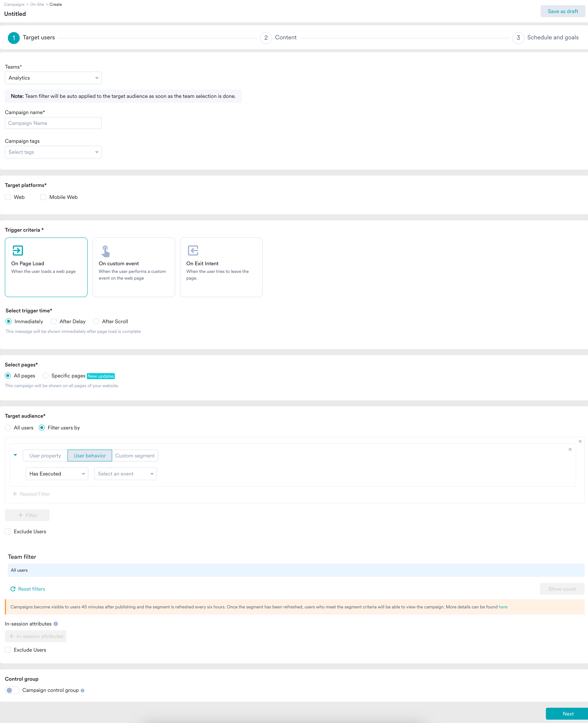The image size is (588, 723).
Task: Pick the On Exit Intent arrow icon
Action: pyautogui.click(x=193, y=250)
